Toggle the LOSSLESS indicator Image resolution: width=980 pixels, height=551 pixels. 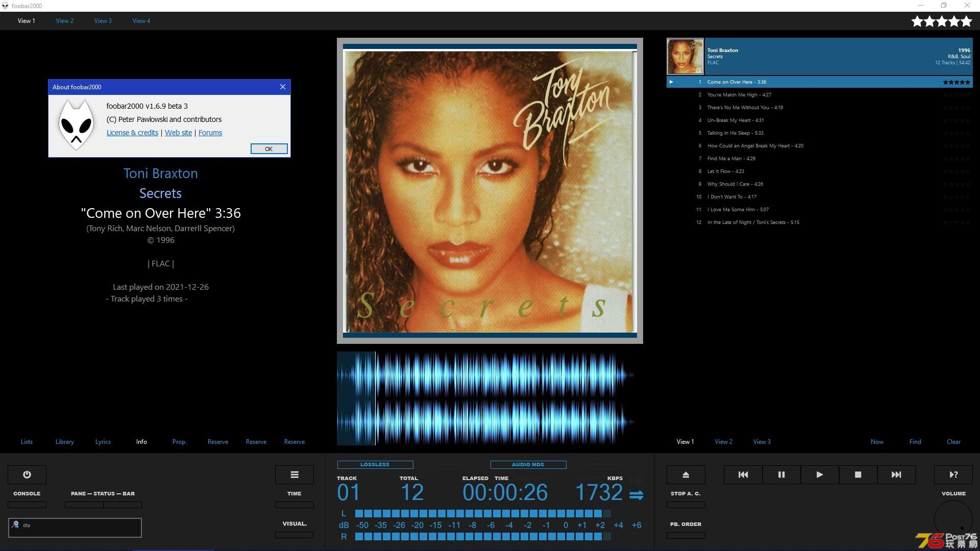point(375,465)
